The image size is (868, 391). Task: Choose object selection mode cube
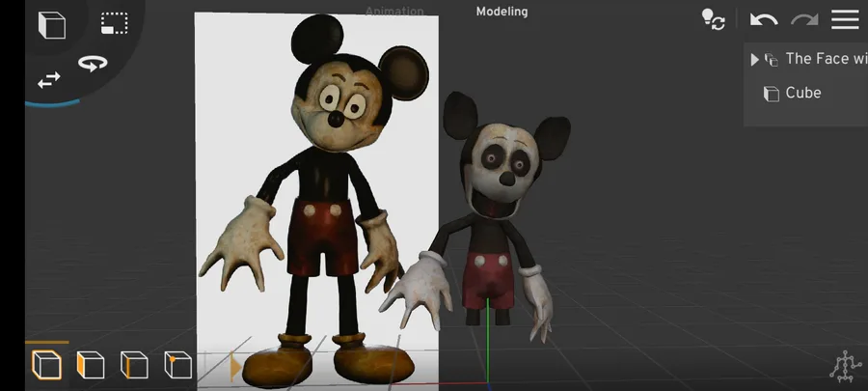(46, 365)
